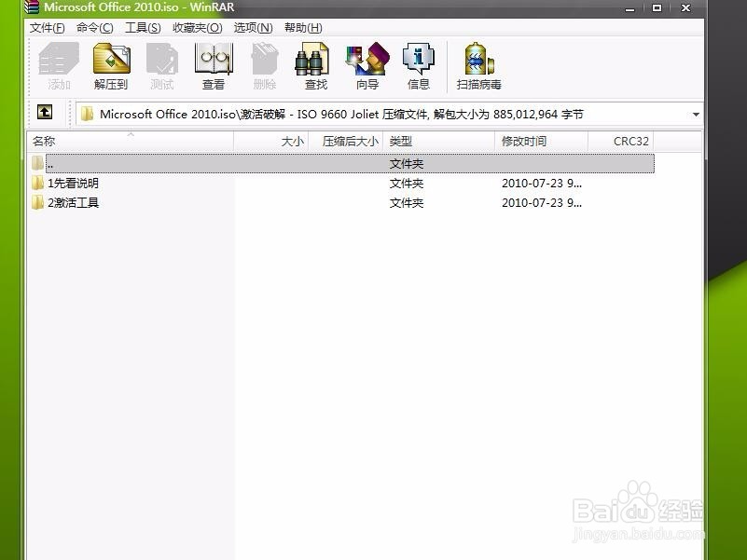Click the 文件夹 type cell of 2激活工具
The height and width of the screenshot is (560, 747).
[407, 202]
